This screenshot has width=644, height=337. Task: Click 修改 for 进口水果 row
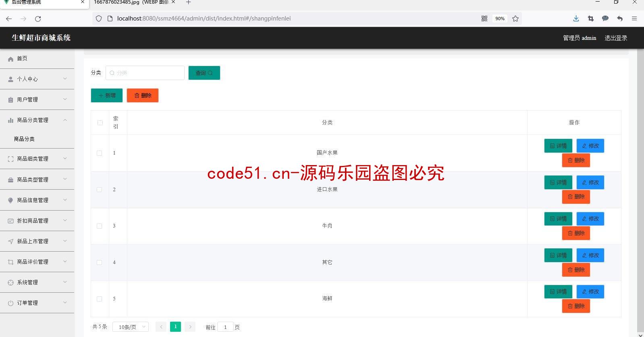tap(590, 182)
